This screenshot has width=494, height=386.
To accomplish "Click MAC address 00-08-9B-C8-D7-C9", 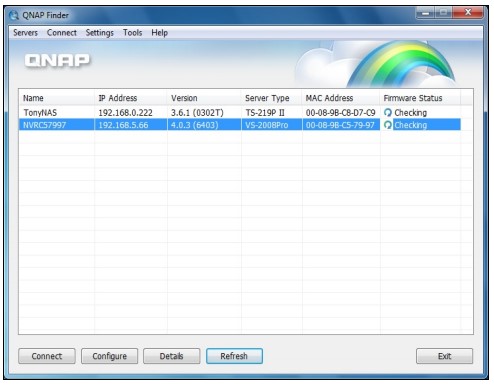I will coord(340,113).
